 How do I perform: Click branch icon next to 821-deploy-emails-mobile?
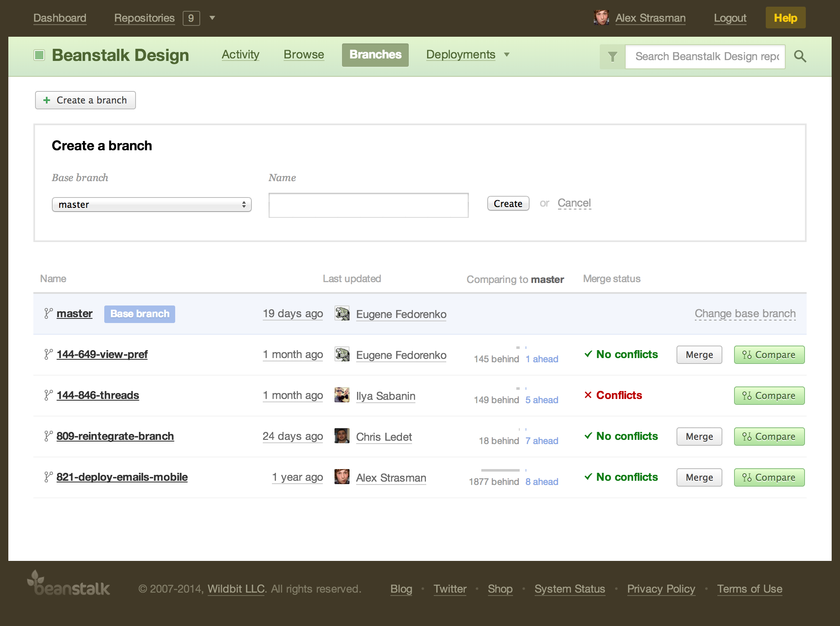coord(48,477)
